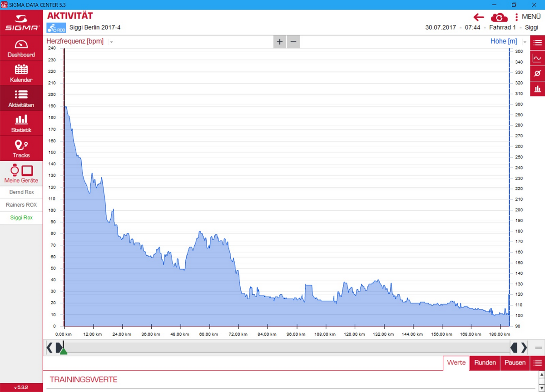This screenshot has height=392, width=545.
Task: Click the cloud sync icon
Action: (x=499, y=17)
